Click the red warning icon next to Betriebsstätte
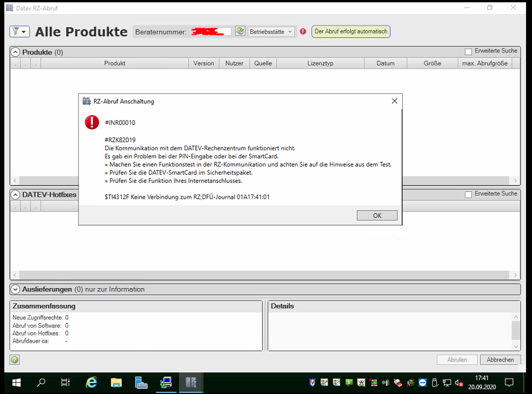Screen dimensions: 532x394 pos(303,32)
